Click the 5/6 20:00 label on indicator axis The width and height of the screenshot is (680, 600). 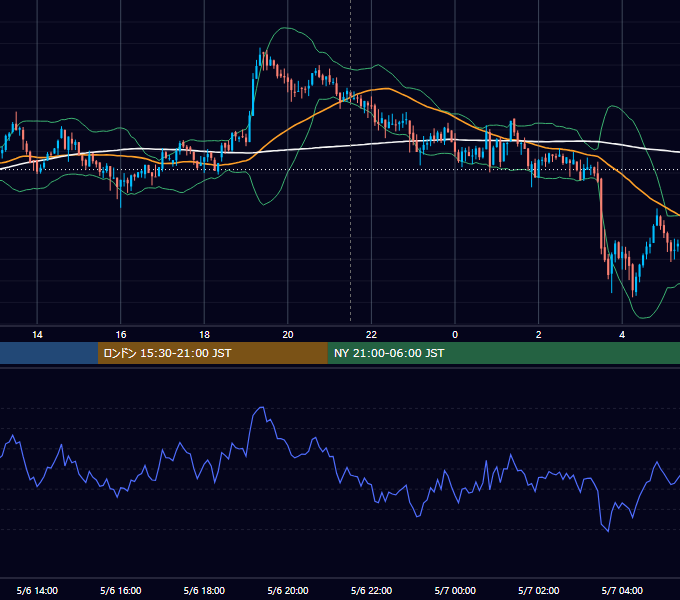click(288, 590)
